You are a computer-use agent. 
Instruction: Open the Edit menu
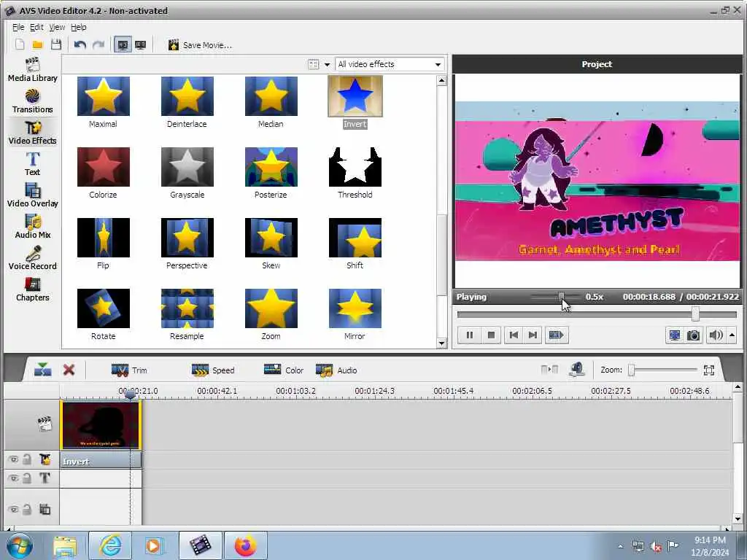[36, 27]
